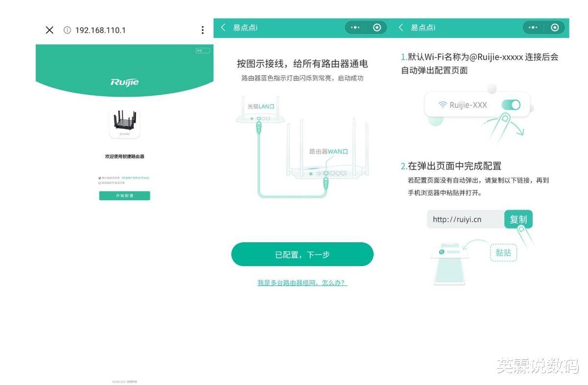The image size is (588, 385).
Task: Open the browser three-dot overflow menu
Action: [202, 30]
